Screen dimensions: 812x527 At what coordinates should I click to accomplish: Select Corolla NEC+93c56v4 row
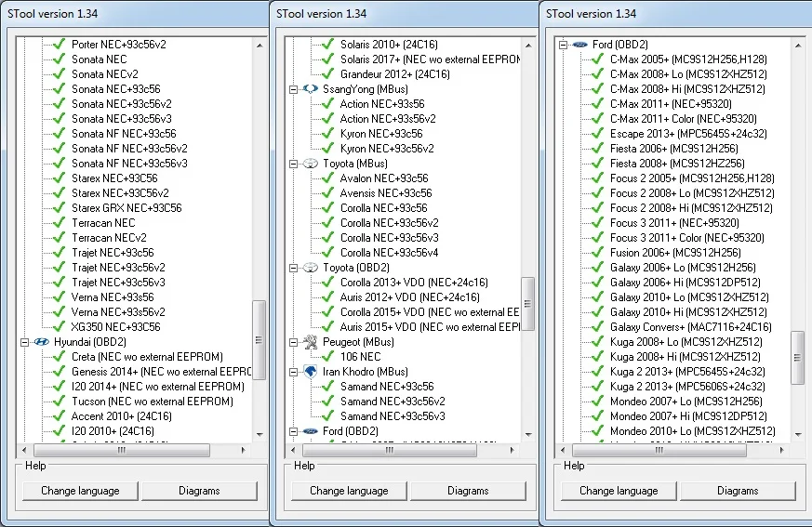click(x=390, y=253)
